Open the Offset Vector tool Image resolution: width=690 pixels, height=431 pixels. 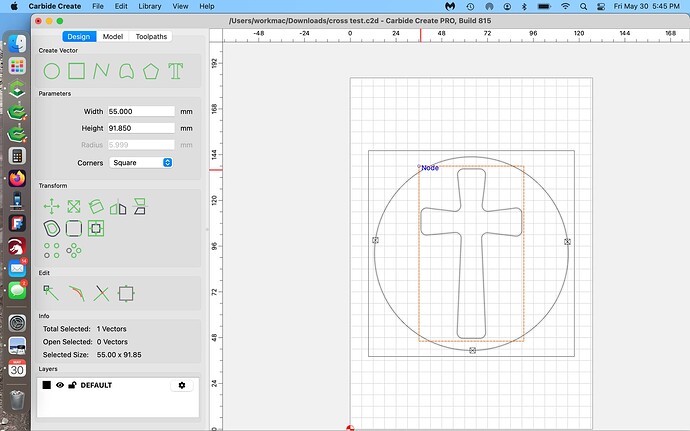click(51, 228)
